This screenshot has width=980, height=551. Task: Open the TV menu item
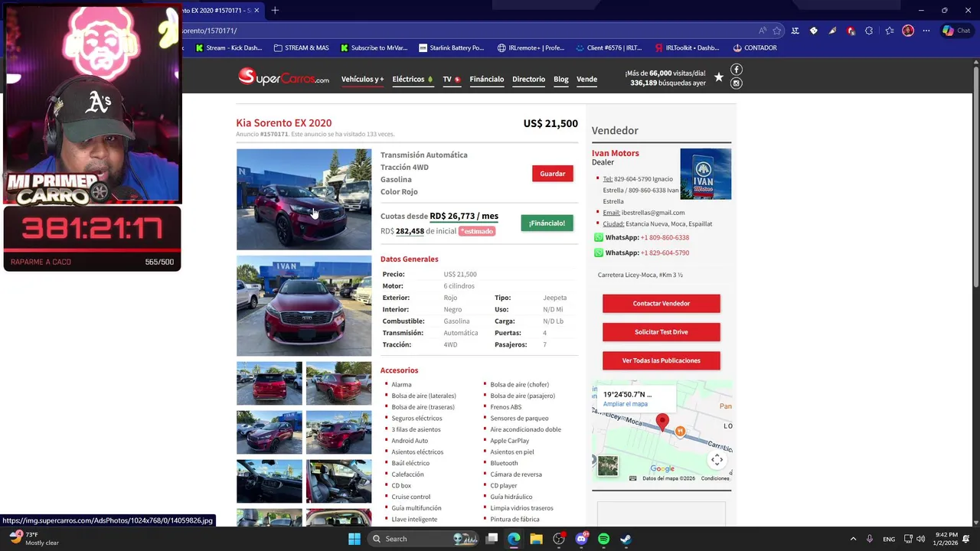[452, 79]
